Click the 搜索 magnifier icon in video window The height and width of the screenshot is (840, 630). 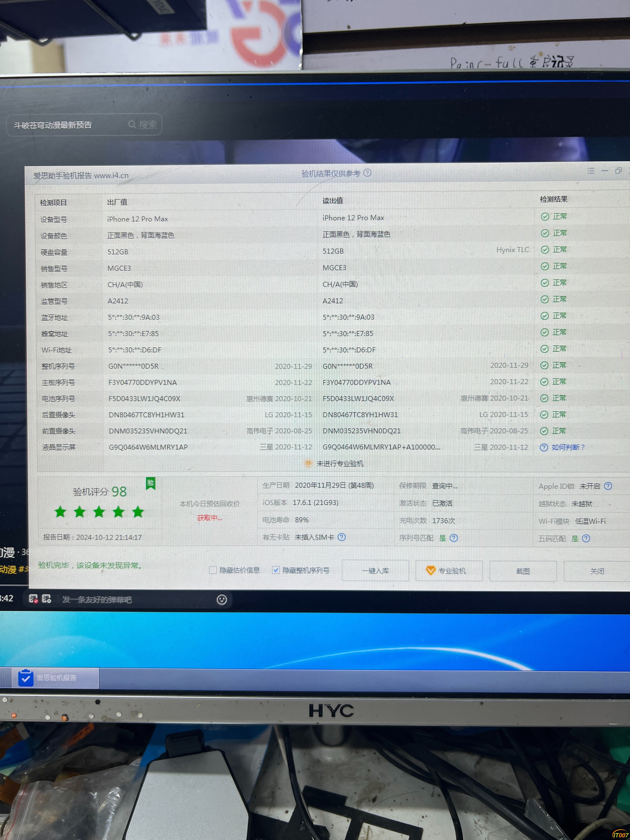132,125
